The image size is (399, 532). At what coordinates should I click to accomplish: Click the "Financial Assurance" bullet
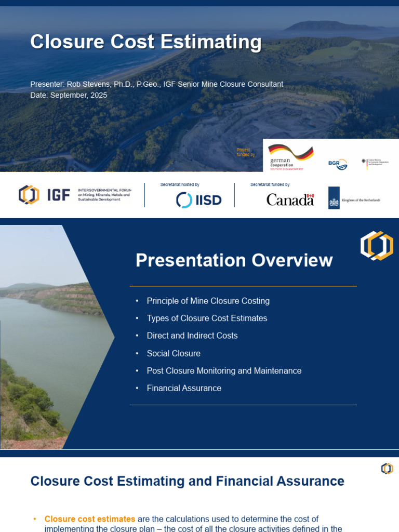(184, 388)
